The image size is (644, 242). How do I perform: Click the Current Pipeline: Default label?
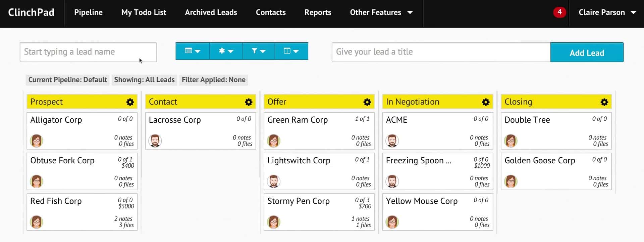pos(68,80)
